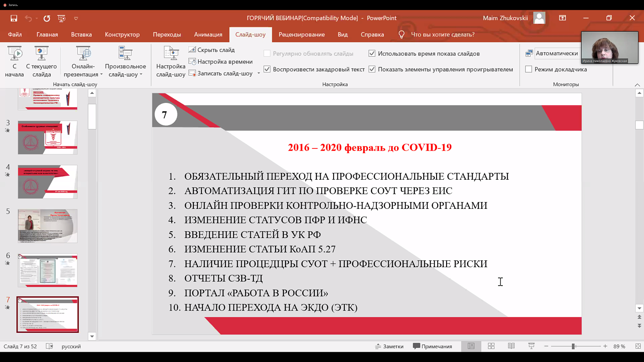
Task: Switch to Slide Sorter view icon
Action: pos(491,346)
